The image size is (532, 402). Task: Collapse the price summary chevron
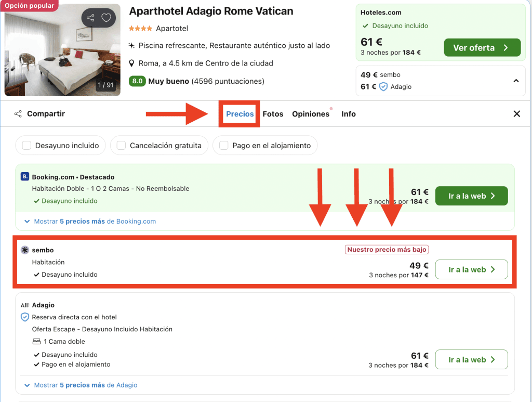click(516, 81)
